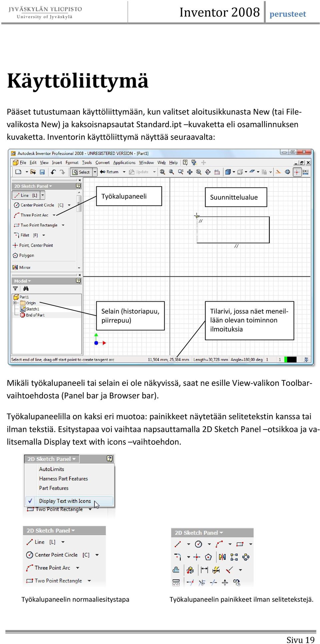Click Two Point Rectangle in main sketch panel
The image size is (320, 644).
[x=36, y=225]
